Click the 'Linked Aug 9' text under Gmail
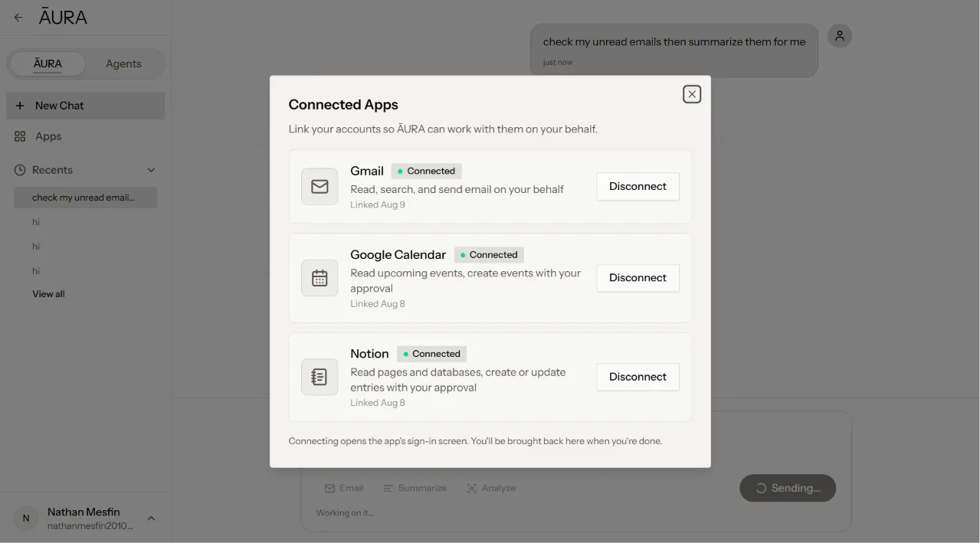The image size is (980, 543). [x=378, y=204]
